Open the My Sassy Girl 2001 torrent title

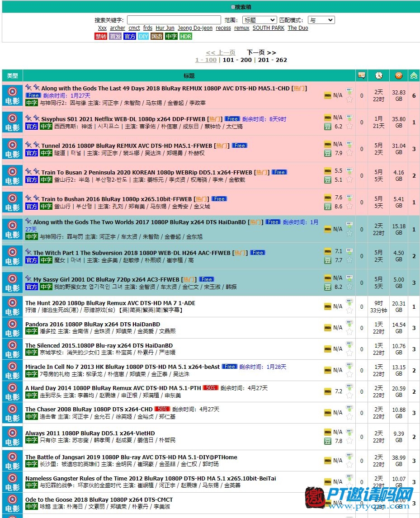click(x=106, y=279)
